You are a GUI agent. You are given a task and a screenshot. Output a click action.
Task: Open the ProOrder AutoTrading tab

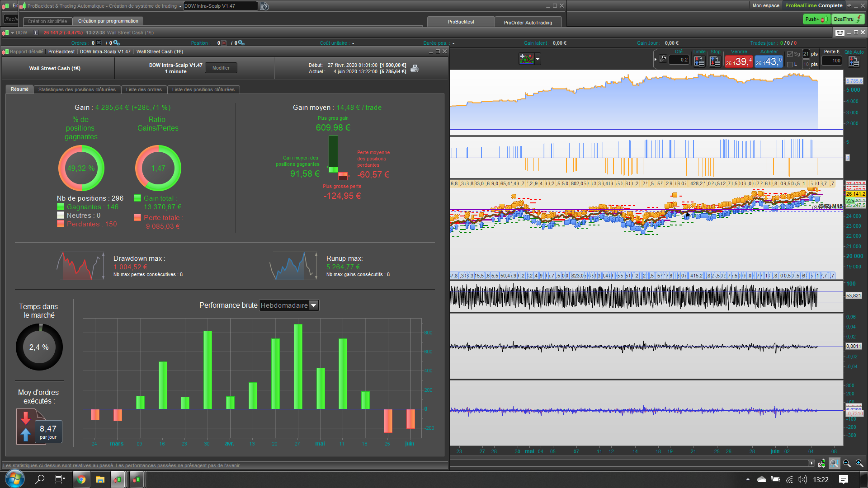click(x=528, y=22)
